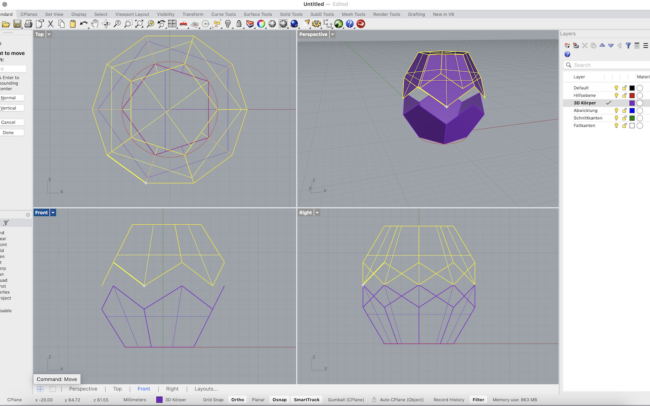Hide the Default layer with its lightbulb
Image resolution: width=650 pixels, height=406 pixels.
point(616,88)
